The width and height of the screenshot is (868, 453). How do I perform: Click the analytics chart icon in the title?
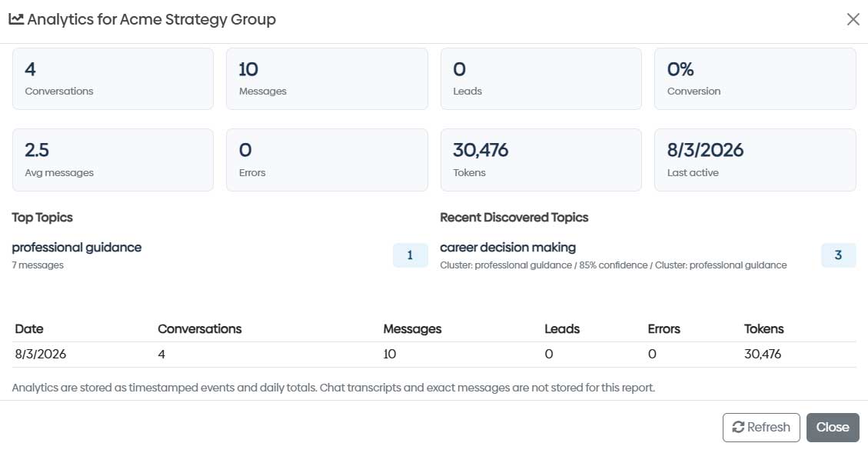pos(16,19)
